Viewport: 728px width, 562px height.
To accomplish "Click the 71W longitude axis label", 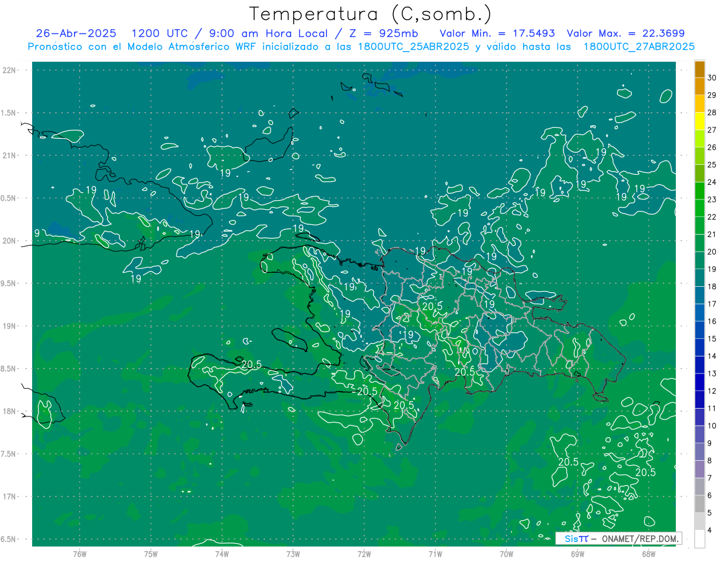I will tap(435, 554).
